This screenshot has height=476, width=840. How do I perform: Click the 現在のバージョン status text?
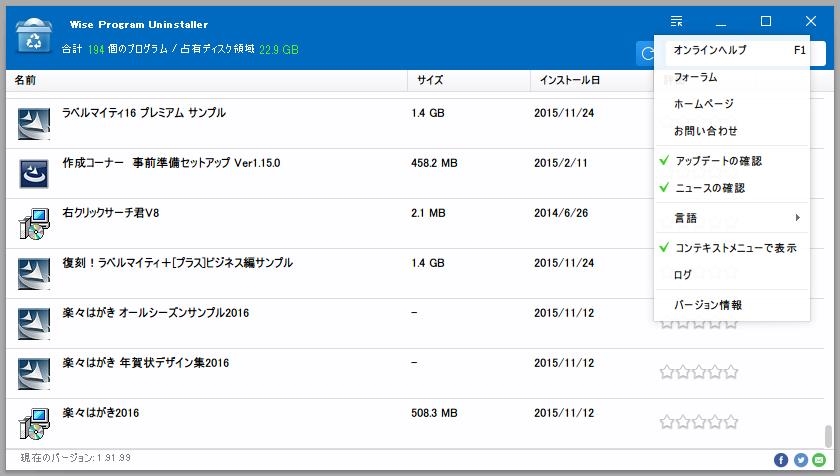[75, 458]
